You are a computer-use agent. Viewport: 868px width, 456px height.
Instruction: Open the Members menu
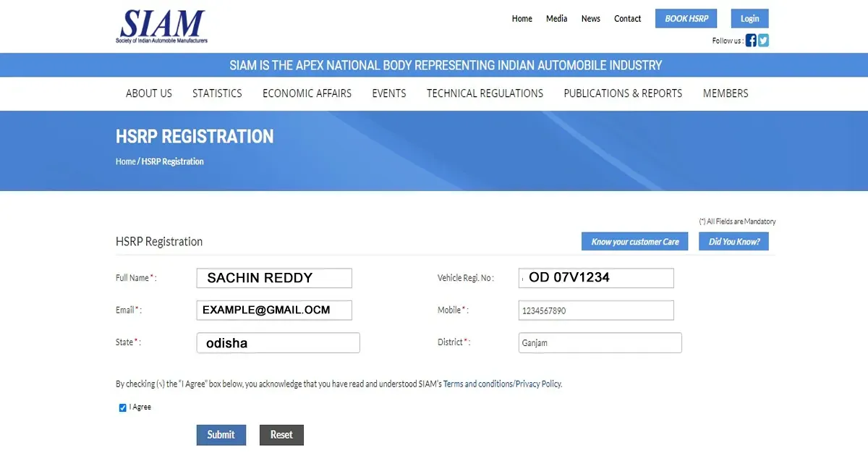pyautogui.click(x=726, y=93)
